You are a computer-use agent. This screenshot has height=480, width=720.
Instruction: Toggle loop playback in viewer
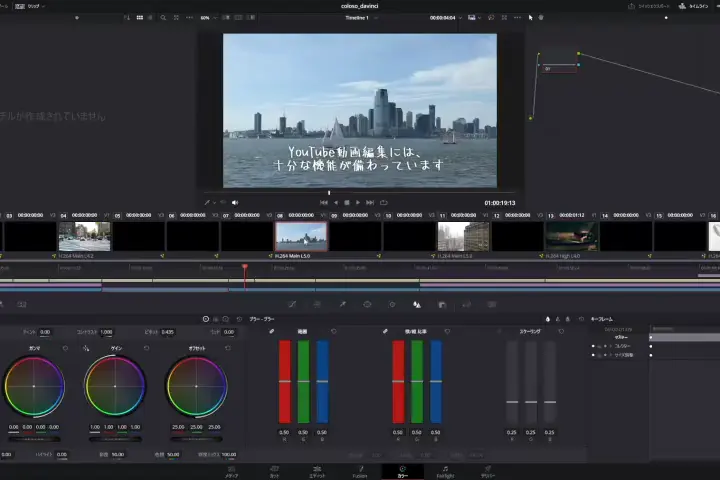tap(384, 203)
